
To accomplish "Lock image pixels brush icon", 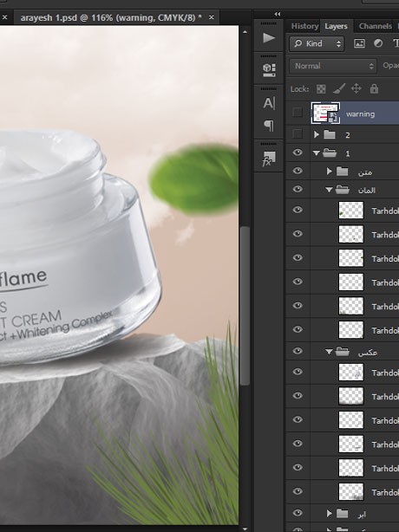I will pos(339,89).
